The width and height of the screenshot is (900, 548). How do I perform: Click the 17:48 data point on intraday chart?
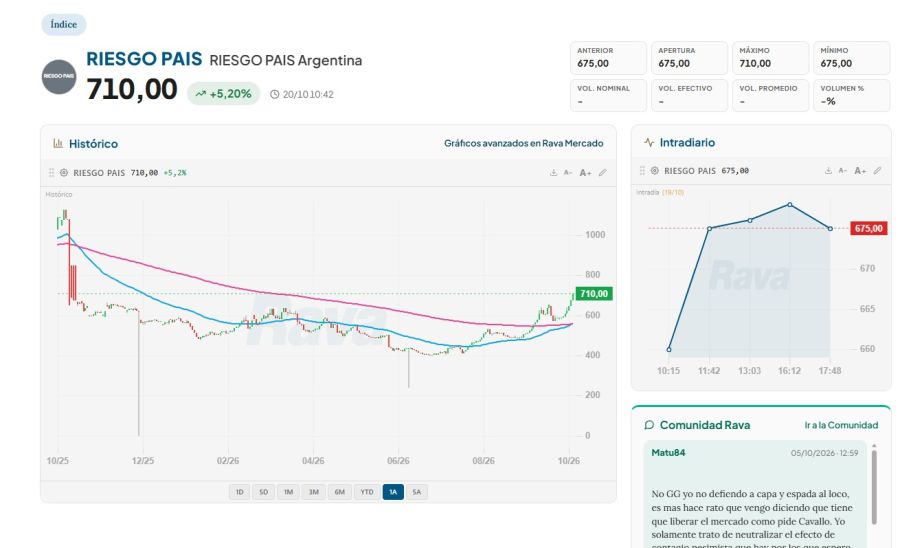[x=830, y=228]
